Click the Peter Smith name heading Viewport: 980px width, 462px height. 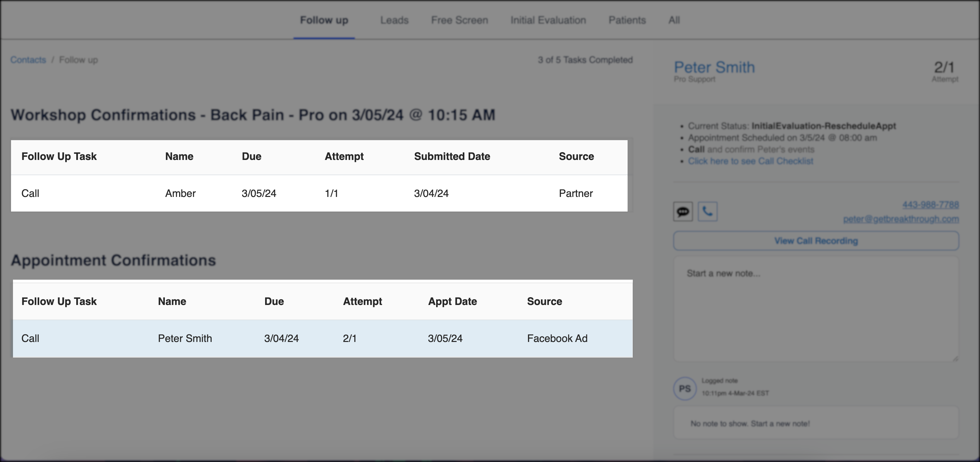pyautogui.click(x=714, y=67)
